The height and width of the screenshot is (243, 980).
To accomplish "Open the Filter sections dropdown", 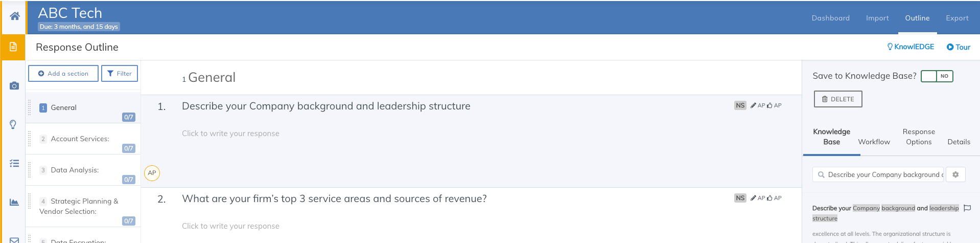I will (120, 74).
